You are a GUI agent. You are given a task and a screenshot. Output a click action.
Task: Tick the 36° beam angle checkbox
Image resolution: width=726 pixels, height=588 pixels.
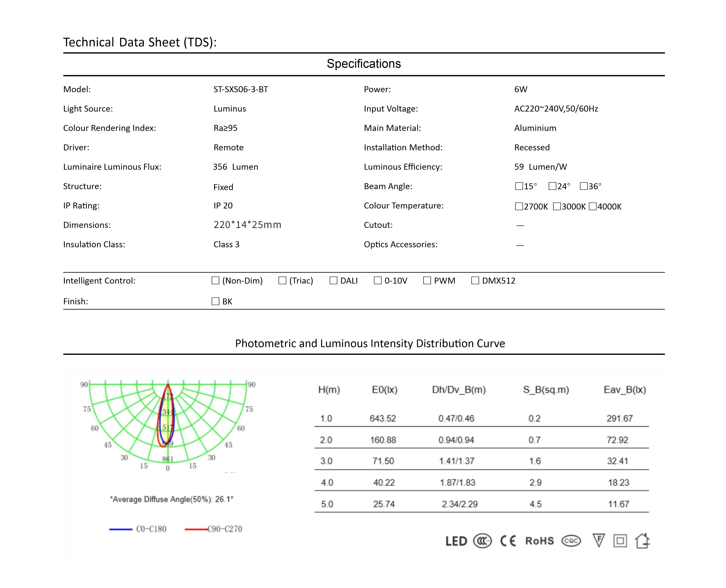click(583, 186)
